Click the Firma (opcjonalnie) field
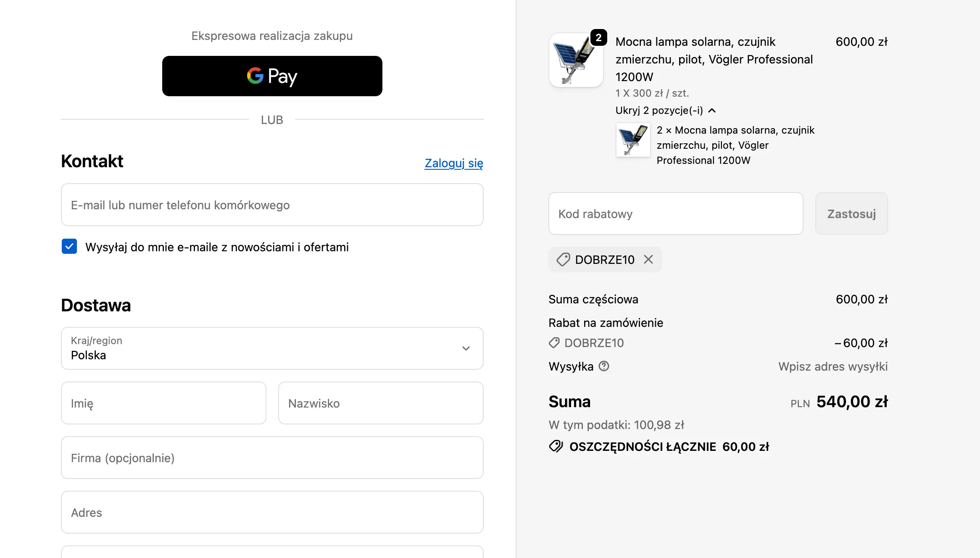The height and width of the screenshot is (558, 980). point(272,458)
